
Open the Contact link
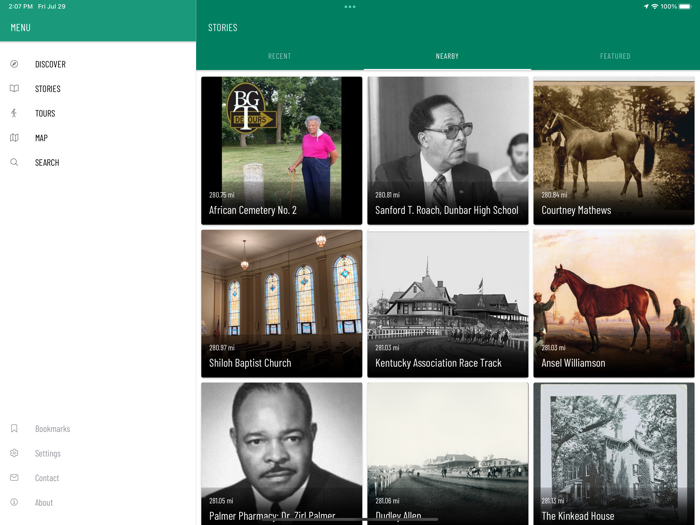(47, 478)
